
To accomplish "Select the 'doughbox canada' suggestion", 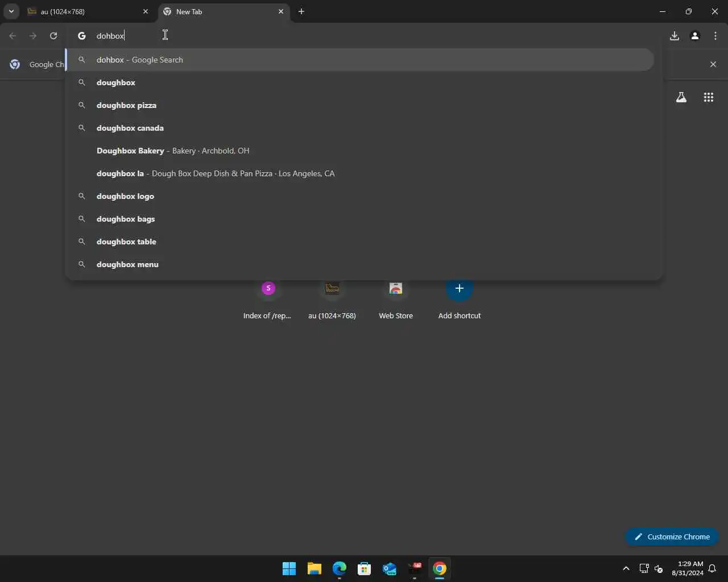I will 361,128.
